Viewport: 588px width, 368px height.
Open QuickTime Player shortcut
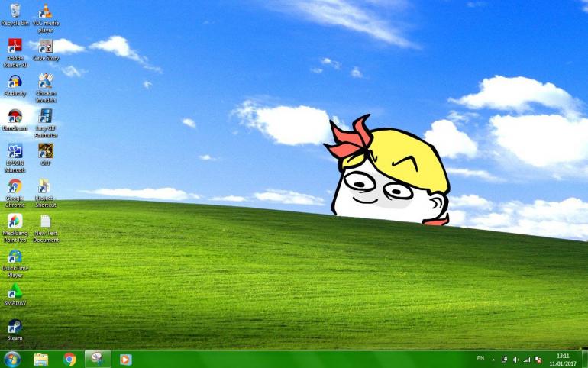[x=15, y=263]
